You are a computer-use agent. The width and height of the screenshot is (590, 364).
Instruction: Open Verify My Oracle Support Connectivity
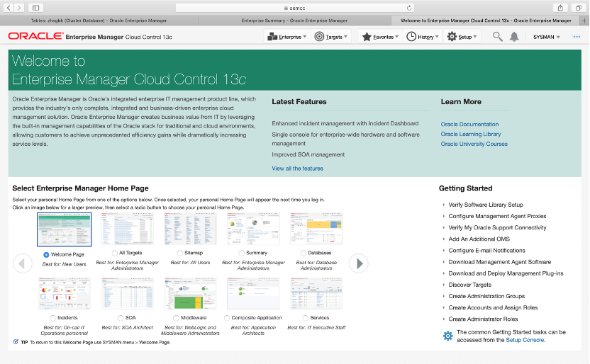coord(497,227)
